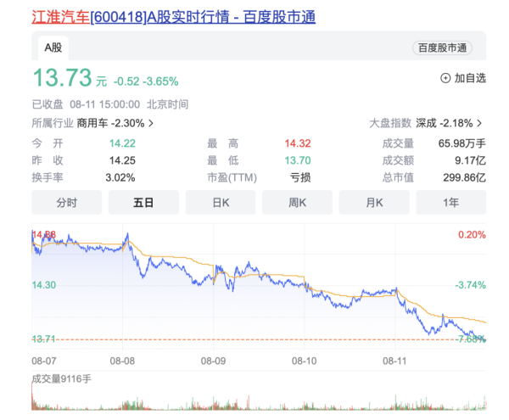Click the current price 13.73

pos(61,78)
